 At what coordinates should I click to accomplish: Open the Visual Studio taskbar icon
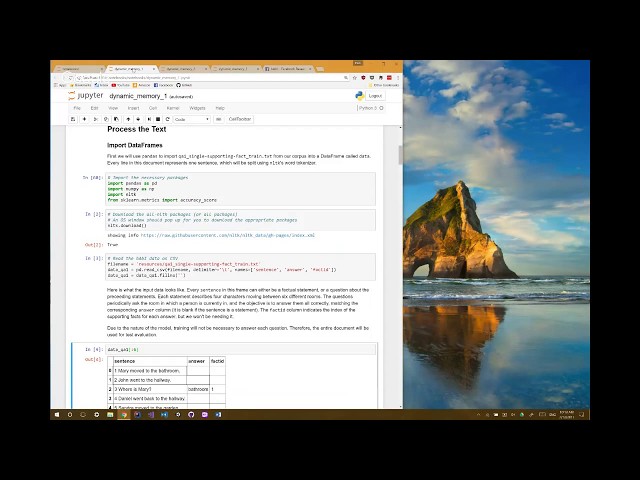pos(151,415)
